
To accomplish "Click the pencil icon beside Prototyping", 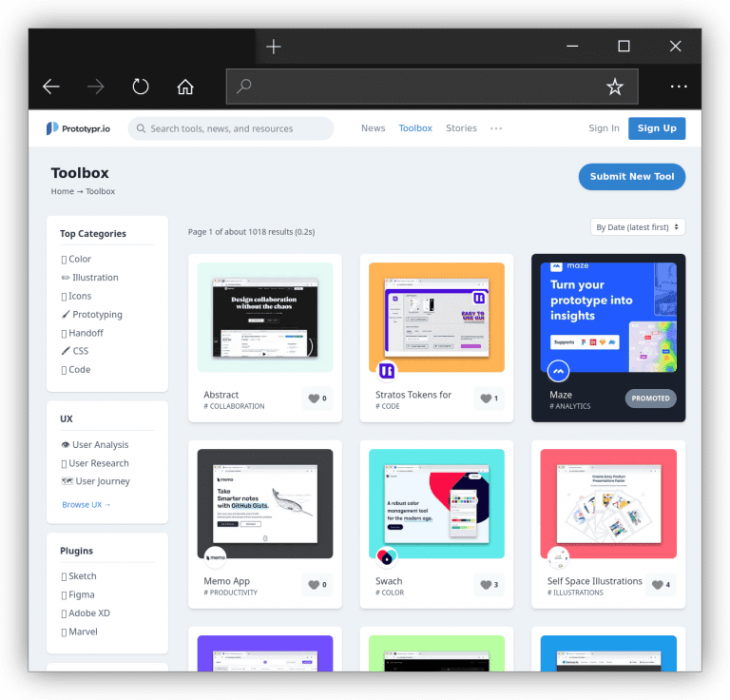I will click(66, 315).
